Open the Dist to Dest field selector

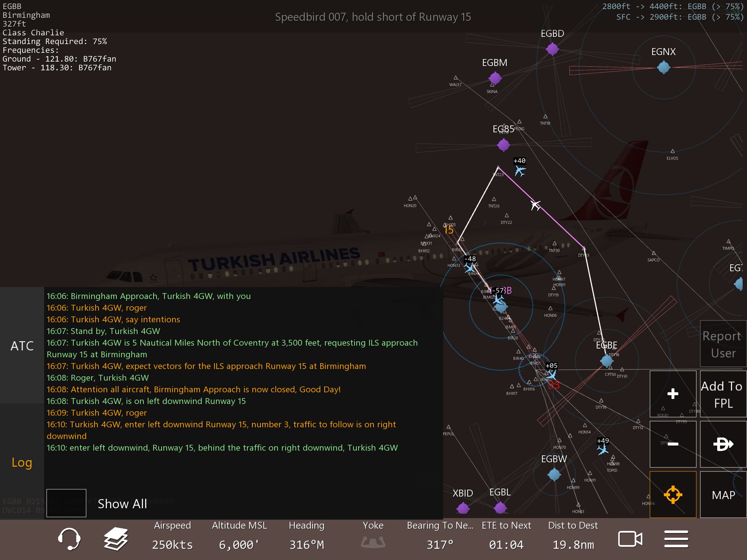[573, 536]
